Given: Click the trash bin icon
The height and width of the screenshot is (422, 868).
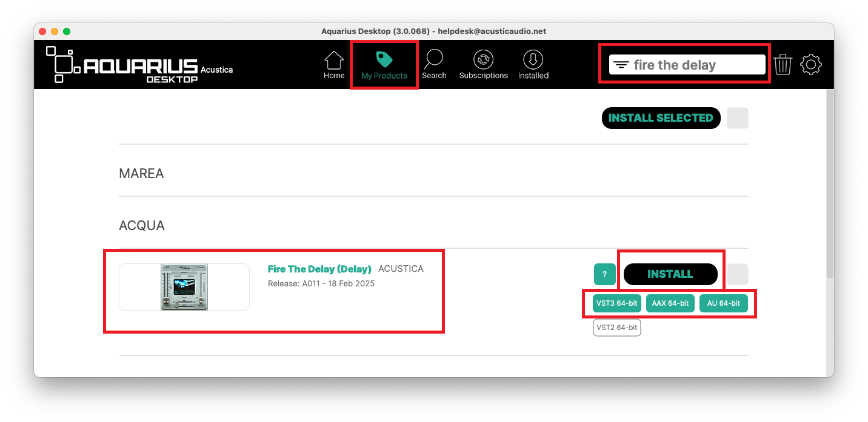Looking at the screenshot, I should tap(783, 64).
